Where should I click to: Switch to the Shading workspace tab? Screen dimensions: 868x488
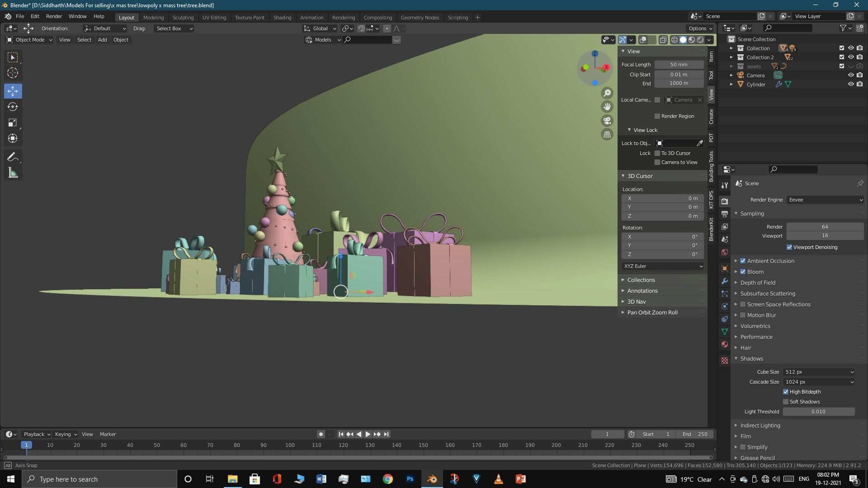point(282,17)
